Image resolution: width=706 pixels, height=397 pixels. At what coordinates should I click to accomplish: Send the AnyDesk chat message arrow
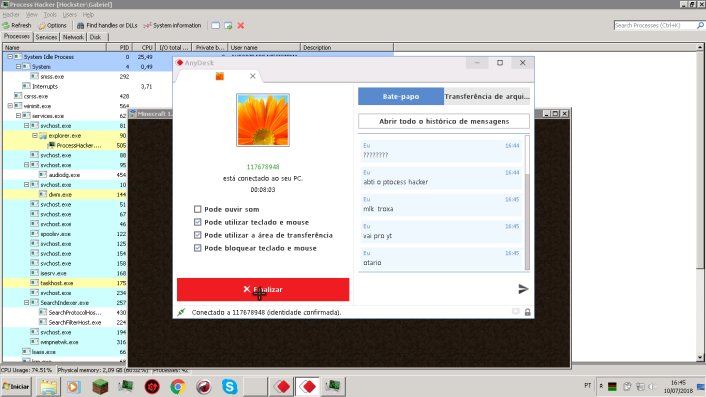click(x=523, y=289)
